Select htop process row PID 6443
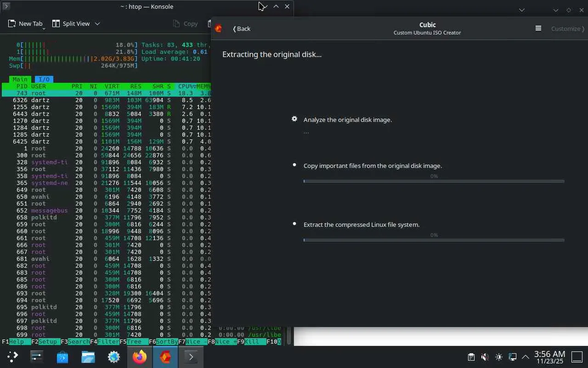This screenshot has width=588, height=368. coord(107,114)
